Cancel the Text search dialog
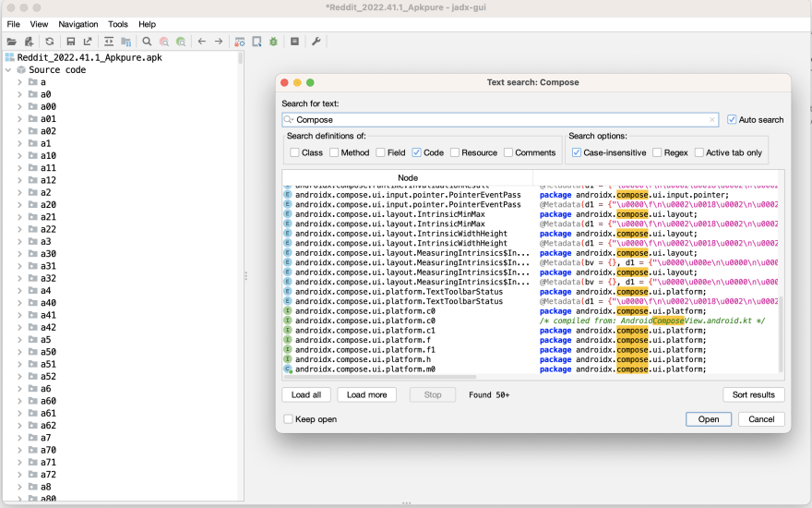This screenshot has height=508, width=812. pyautogui.click(x=761, y=419)
